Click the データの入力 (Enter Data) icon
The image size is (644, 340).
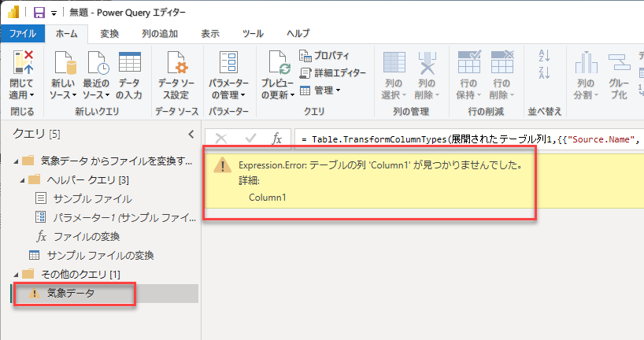pyautogui.click(x=129, y=62)
